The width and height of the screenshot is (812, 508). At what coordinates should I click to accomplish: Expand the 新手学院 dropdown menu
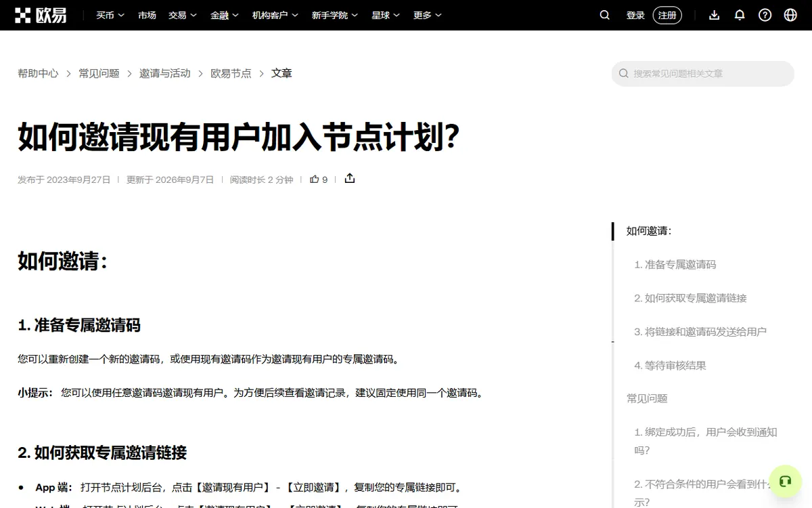[335, 15]
